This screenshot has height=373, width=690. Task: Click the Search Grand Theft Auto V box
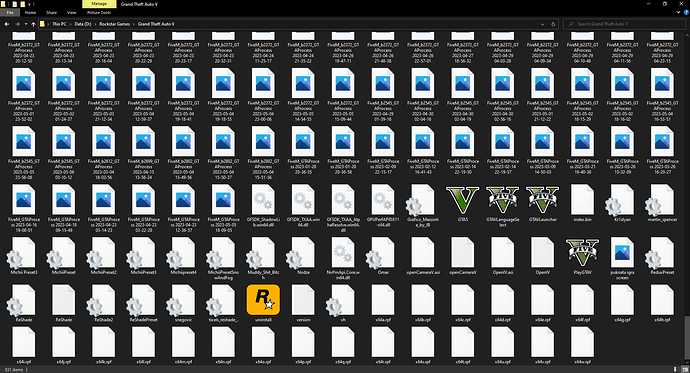tap(625, 24)
